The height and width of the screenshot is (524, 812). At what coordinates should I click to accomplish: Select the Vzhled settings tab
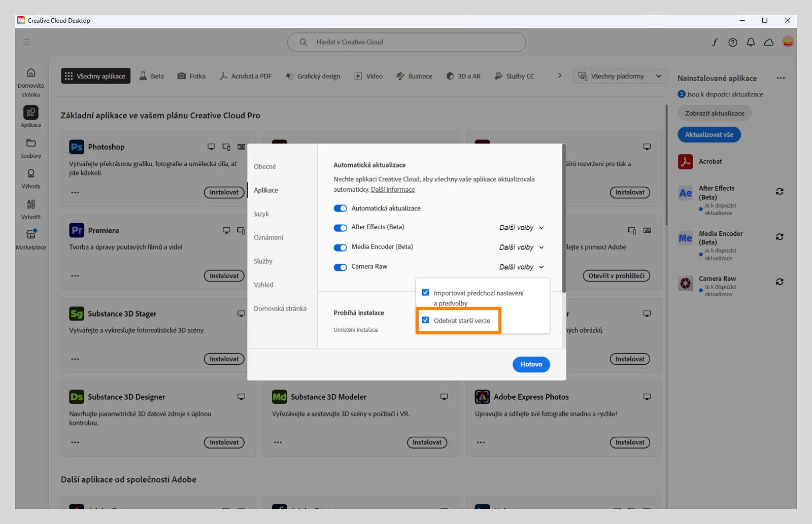(x=263, y=285)
